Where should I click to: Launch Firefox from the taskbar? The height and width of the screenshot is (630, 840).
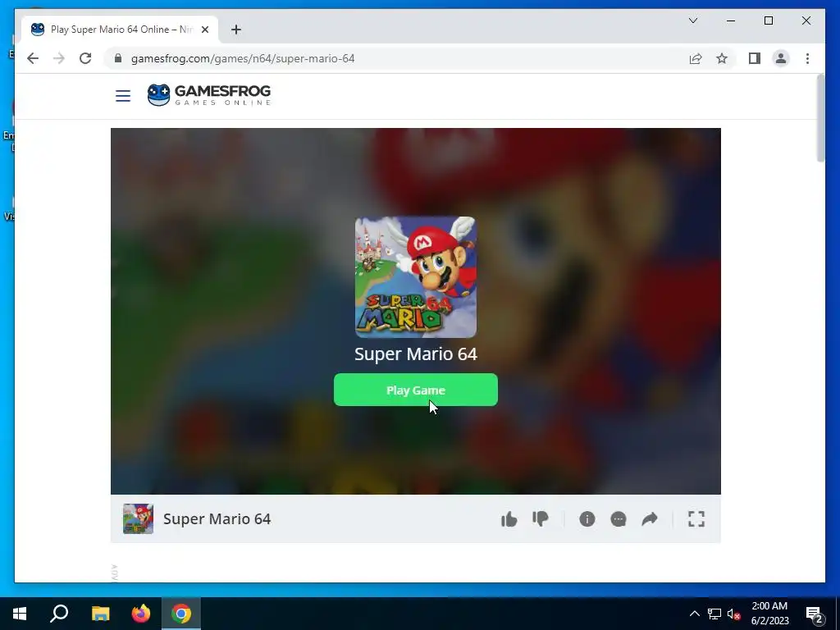tap(141, 614)
